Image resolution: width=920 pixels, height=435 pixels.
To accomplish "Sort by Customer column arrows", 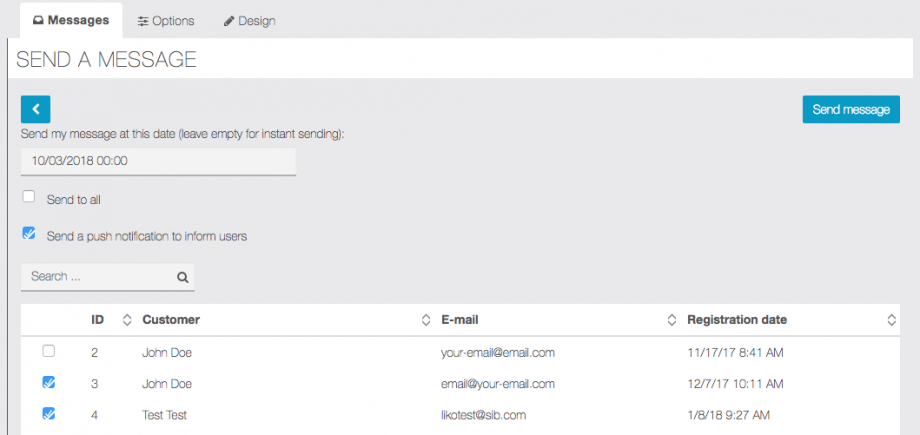I will coord(427,320).
